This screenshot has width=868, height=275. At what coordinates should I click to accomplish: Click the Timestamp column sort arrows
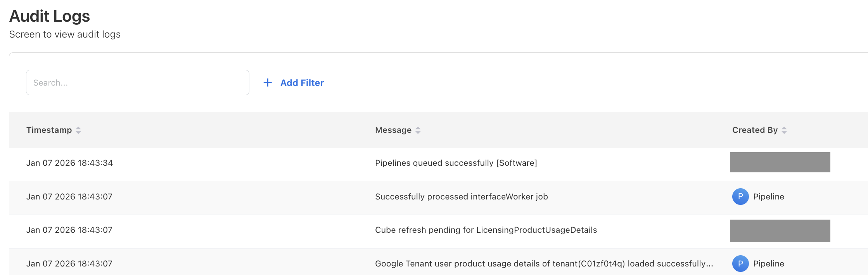pos(78,130)
